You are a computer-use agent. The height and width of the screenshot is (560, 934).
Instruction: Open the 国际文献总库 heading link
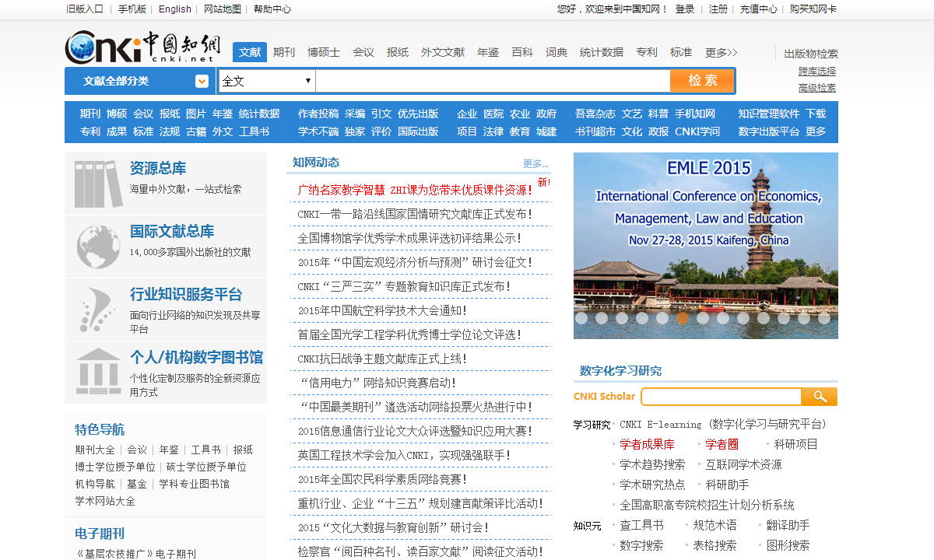coord(172,231)
